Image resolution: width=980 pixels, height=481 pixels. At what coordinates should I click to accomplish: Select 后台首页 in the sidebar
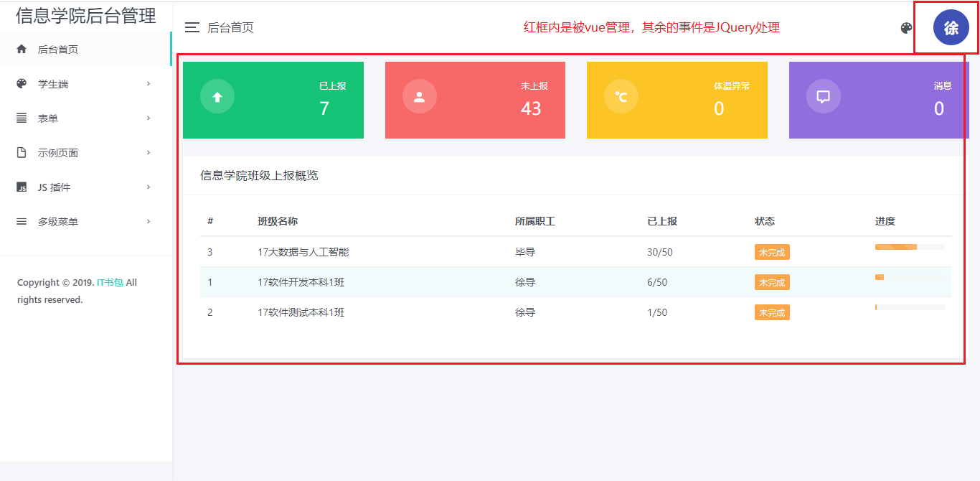[x=85, y=50]
